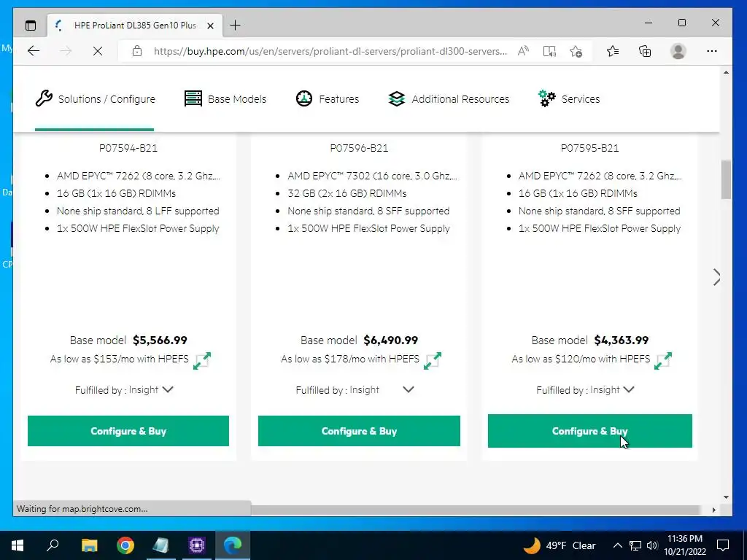Open the Favorites list
The width and height of the screenshot is (747, 560).
click(x=613, y=51)
